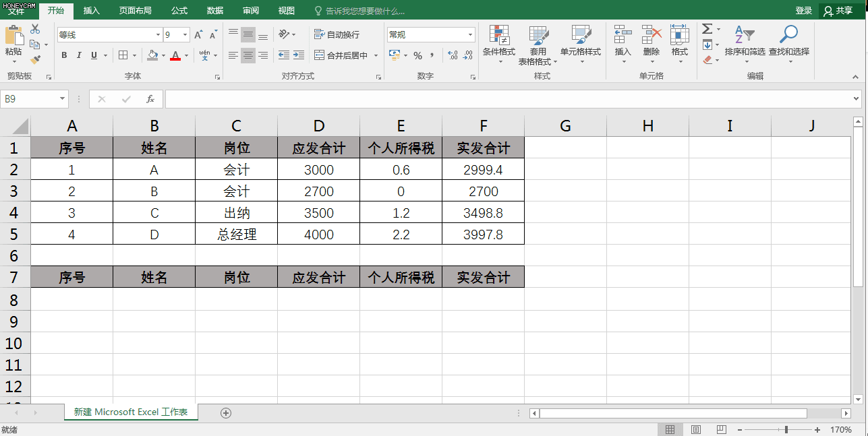Switch to the 插入 Insert tab
The height and width of the screenshot is (436, 868).
92,11
